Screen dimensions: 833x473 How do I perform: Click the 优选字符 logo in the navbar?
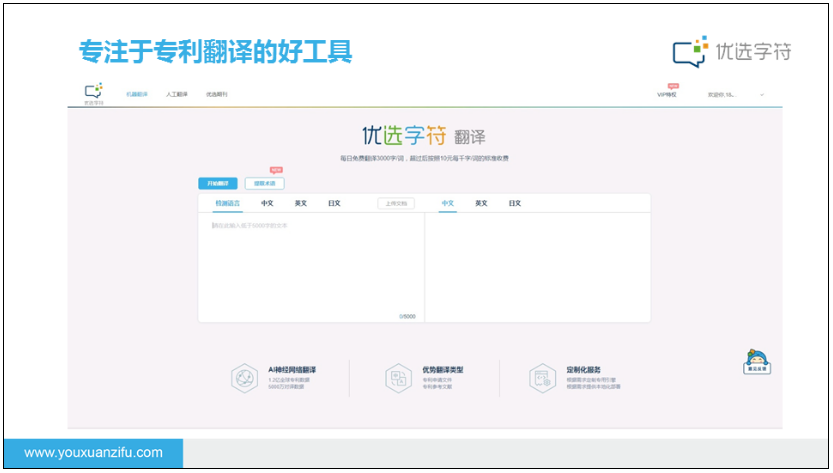click(x=93, y=92)
